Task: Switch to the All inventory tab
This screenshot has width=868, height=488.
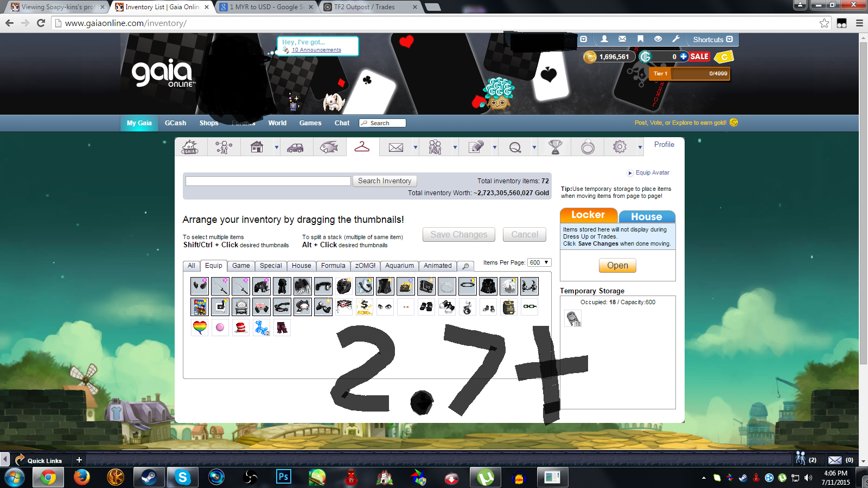Action: click(192, 266)
